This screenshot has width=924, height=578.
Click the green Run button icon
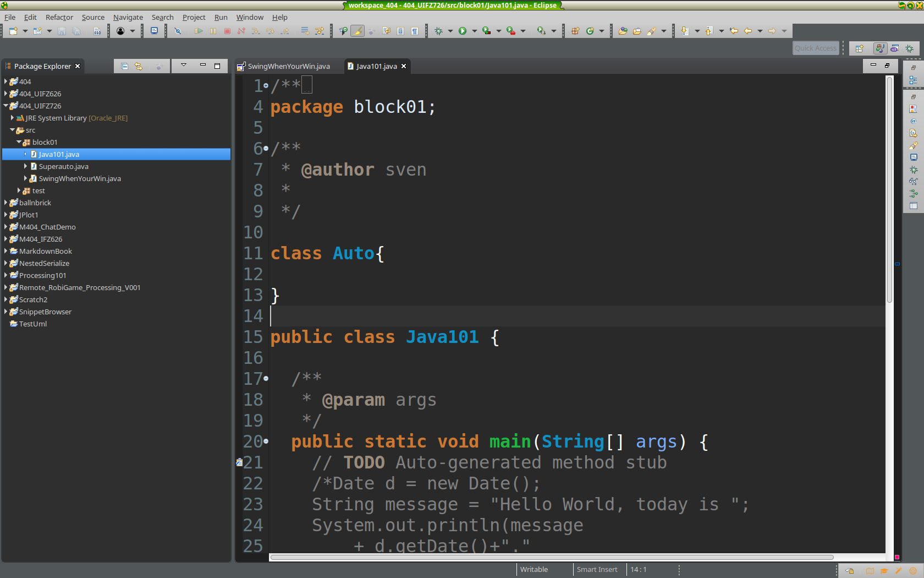[463, 31]
